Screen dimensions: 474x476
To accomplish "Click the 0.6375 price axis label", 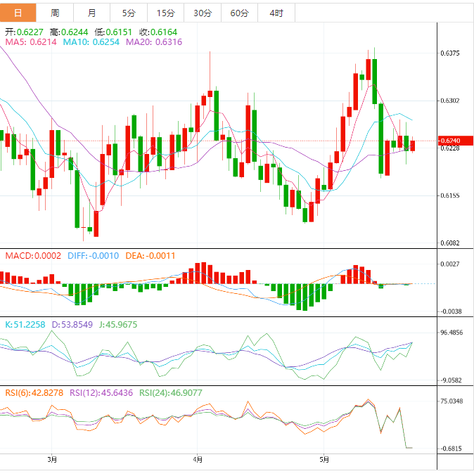I will pos(449,53).
